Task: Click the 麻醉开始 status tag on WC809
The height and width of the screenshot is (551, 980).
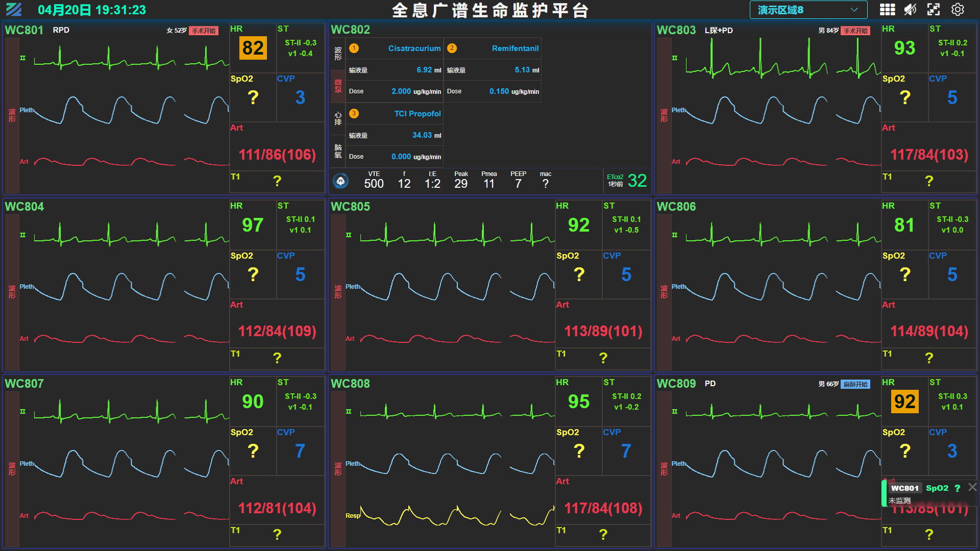Action: coord(855,384)
